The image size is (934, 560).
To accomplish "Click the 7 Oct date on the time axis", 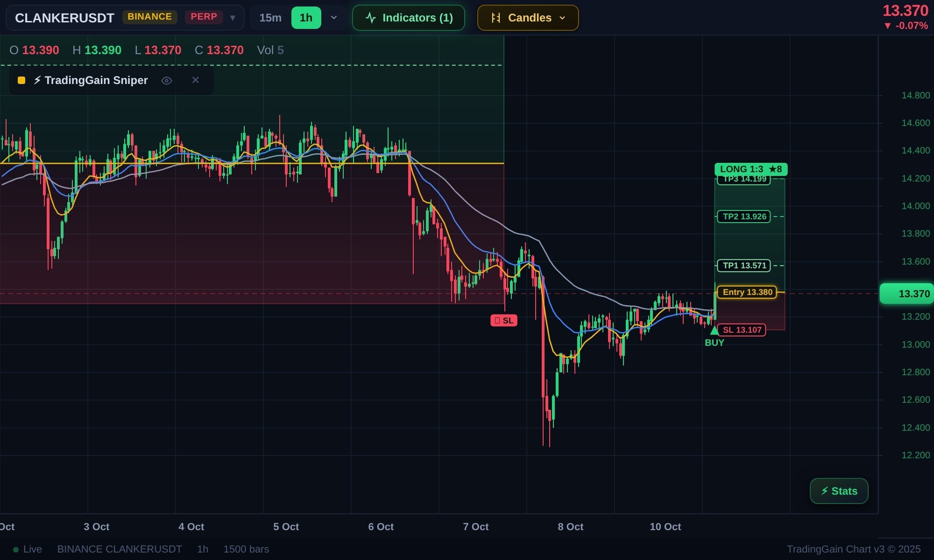I will (x=476, y=527).
